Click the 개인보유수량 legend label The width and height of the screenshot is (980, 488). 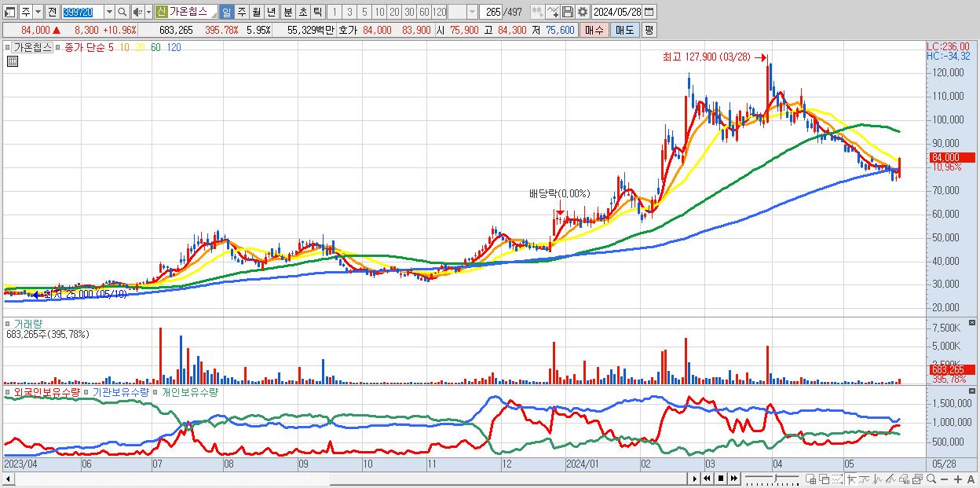point(190,391)
